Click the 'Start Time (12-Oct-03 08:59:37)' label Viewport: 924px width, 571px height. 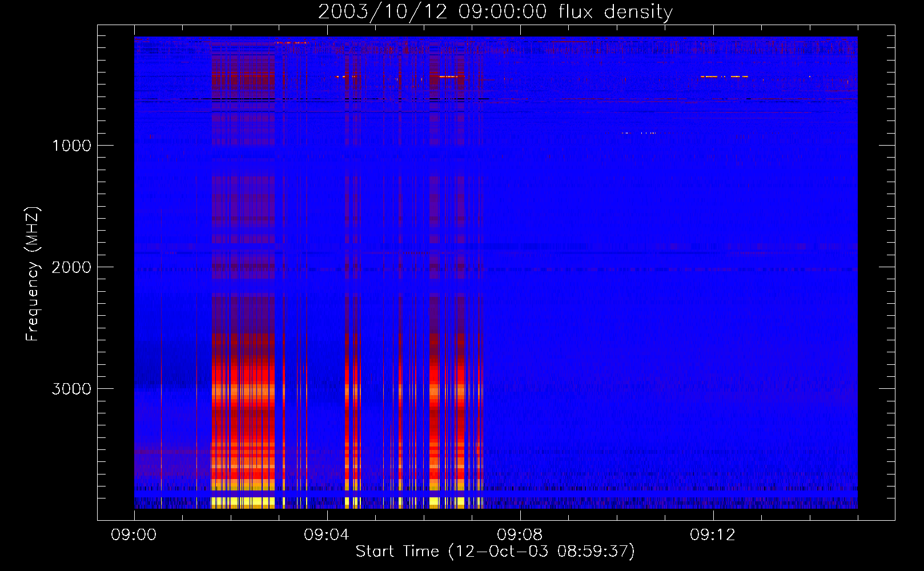pos(495,552)
